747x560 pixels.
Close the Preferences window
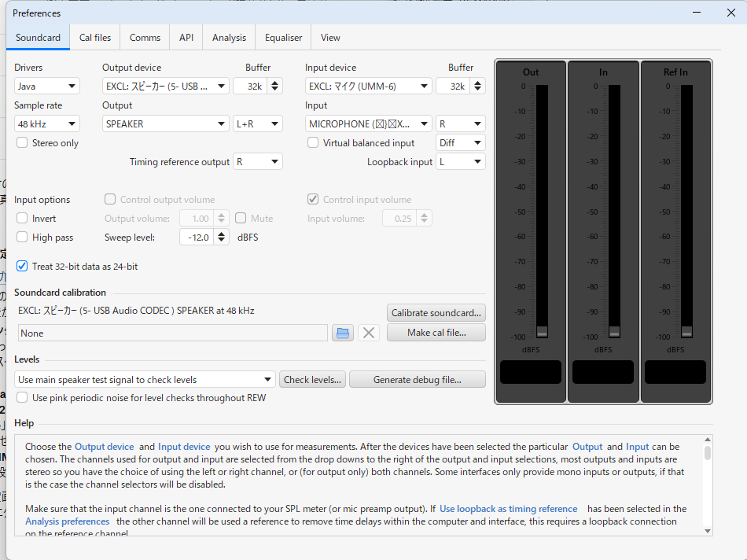click(x=731, y=13)
